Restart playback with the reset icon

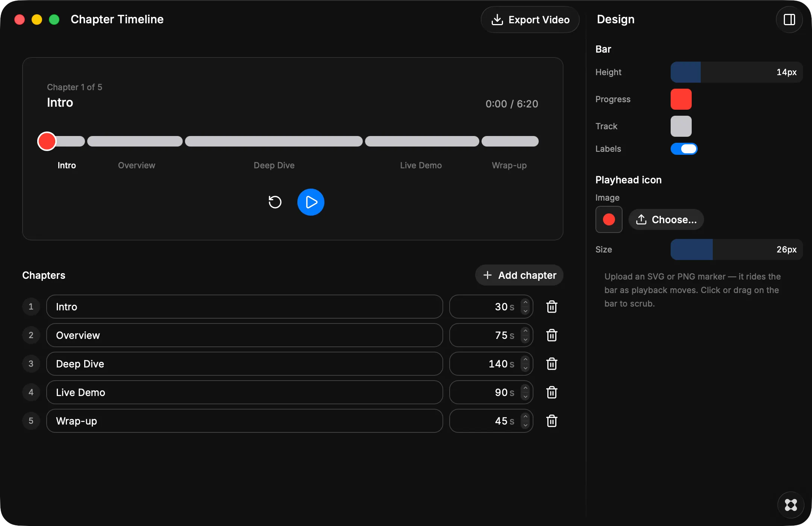(275, 202)
